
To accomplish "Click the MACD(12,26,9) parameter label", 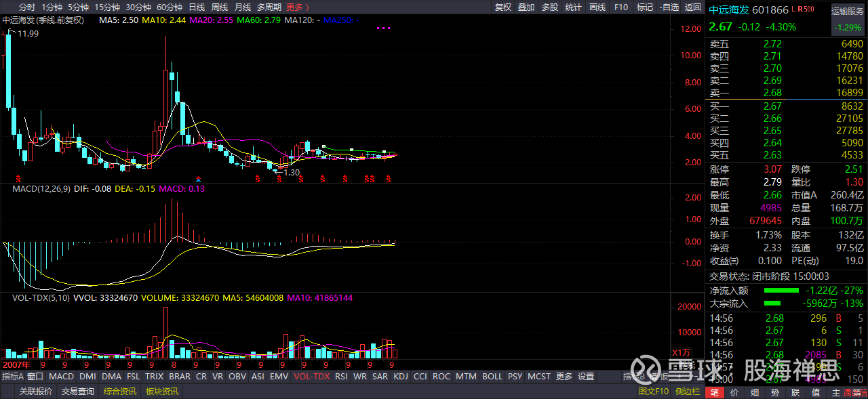I will pos(41,188).
